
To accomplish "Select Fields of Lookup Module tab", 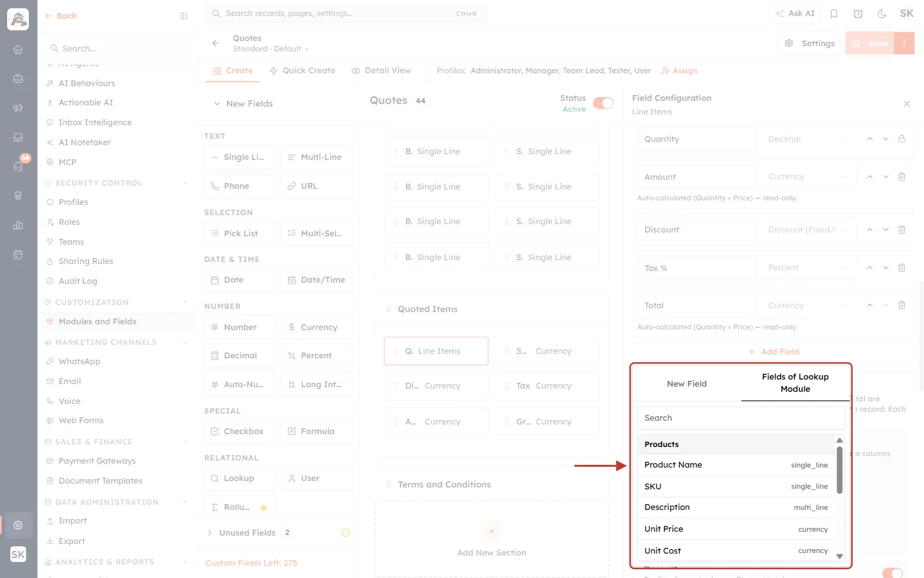I will (795, 383).
